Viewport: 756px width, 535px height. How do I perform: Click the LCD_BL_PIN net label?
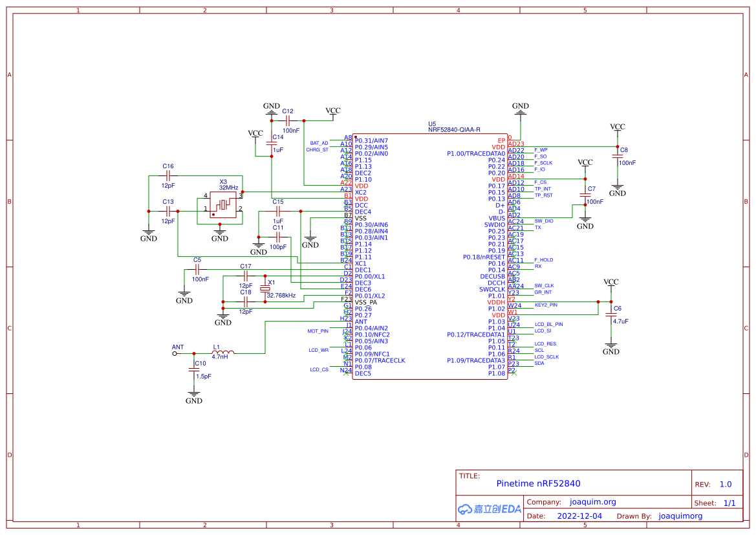(x=548, y=324)
